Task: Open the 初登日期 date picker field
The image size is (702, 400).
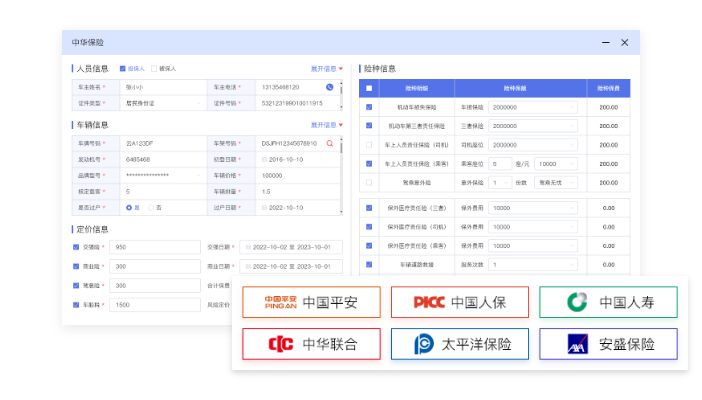Action: 298,159
